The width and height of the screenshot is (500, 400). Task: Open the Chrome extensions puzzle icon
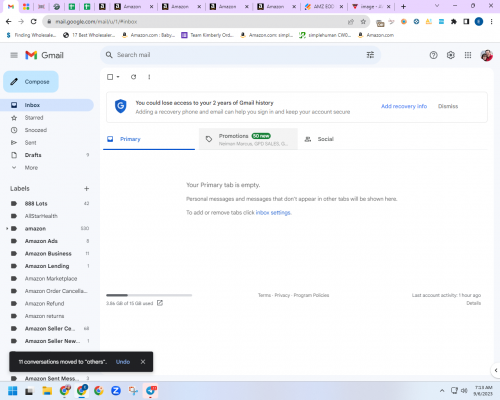pos(454,22)
